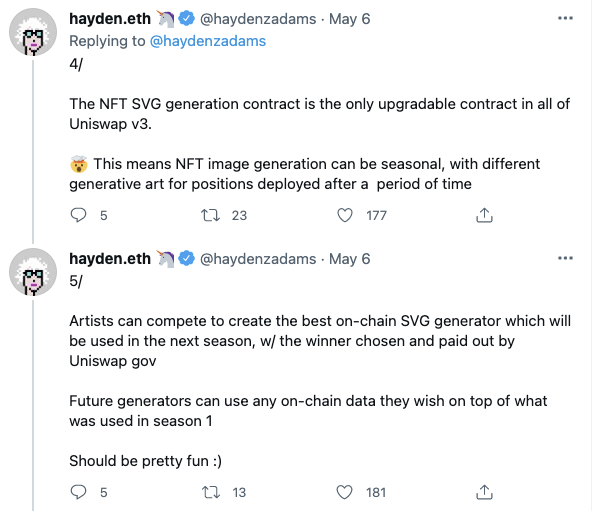
Task: Retweet the 5/ tweet with 13 retweets
Action: pyautogui.click(x=210, y=492)
